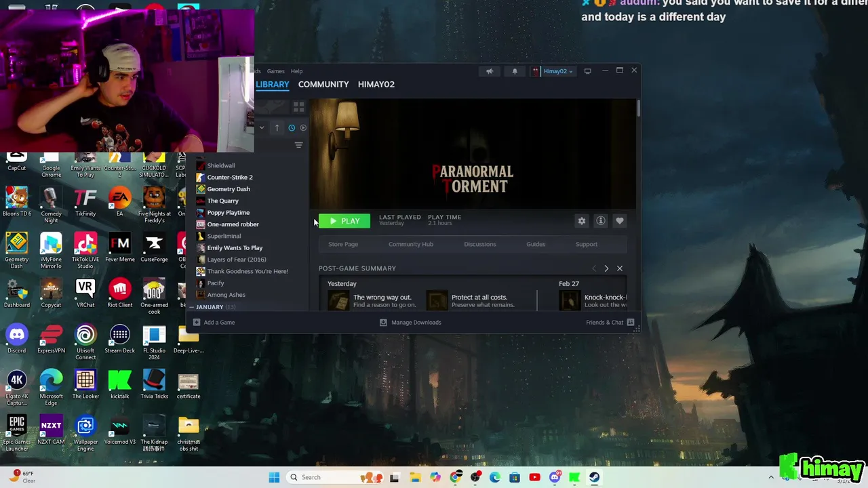Open Bloons TD 6 desktop icon
868x488 pixels.
pyautogui.click(x=17, y=202)
